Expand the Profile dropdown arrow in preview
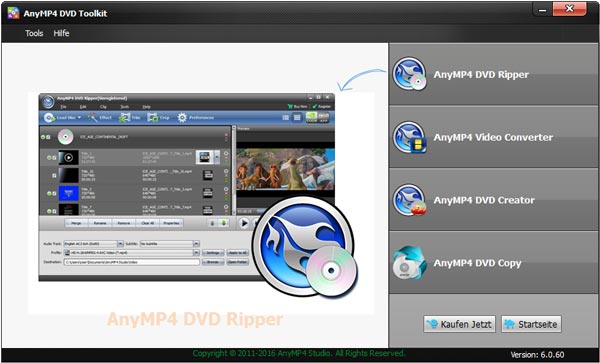 pyautogui.click(x=196, y=253)
